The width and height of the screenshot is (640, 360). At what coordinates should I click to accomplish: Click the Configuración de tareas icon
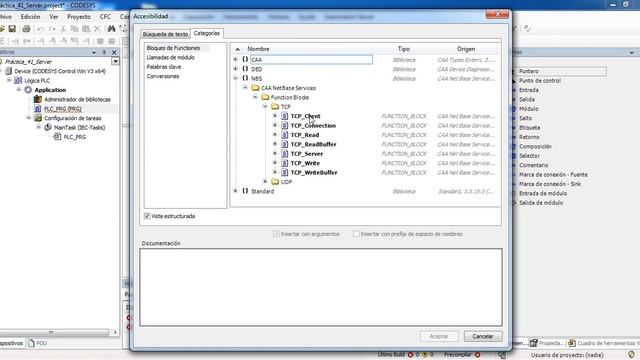coord(38,118)
